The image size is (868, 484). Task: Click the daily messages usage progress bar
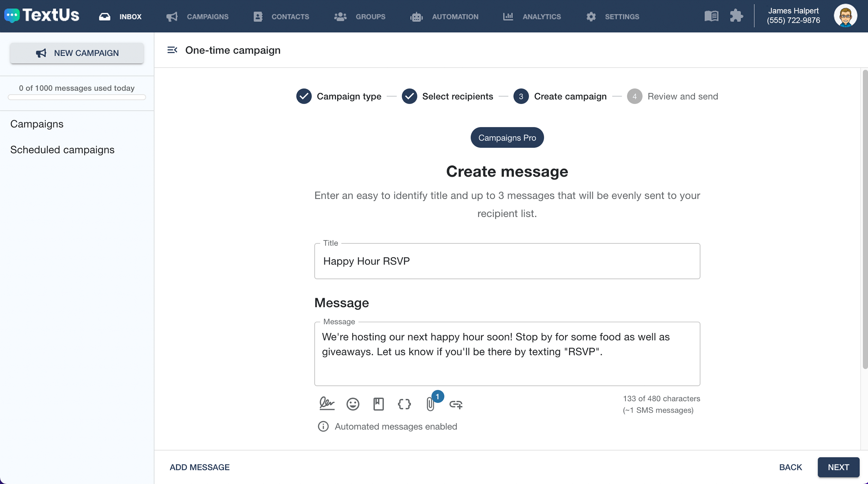pos(77,97)
